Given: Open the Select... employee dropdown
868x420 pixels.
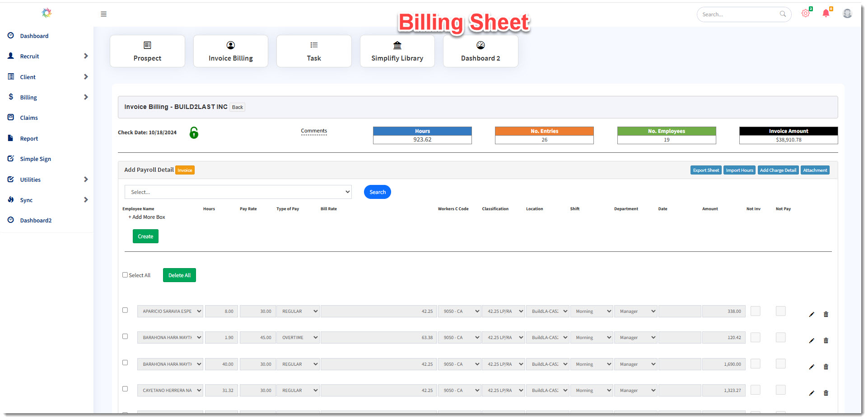Looking at the screenshot, I should pos(238,192).
